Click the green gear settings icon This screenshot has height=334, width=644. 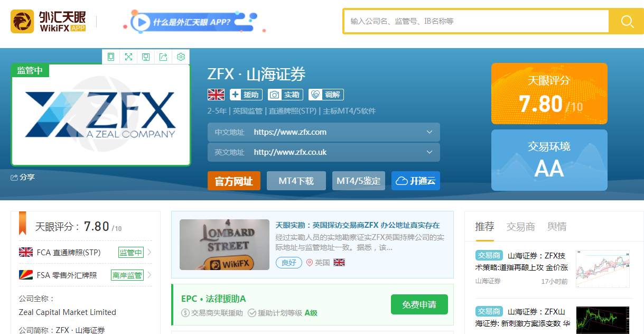click(x=181, y=57)
